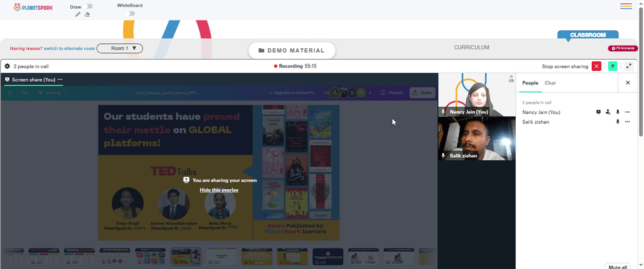Screen dimensions: 644x269
Task: Open Canva Viewing mode dropdown
Action: 52,93
